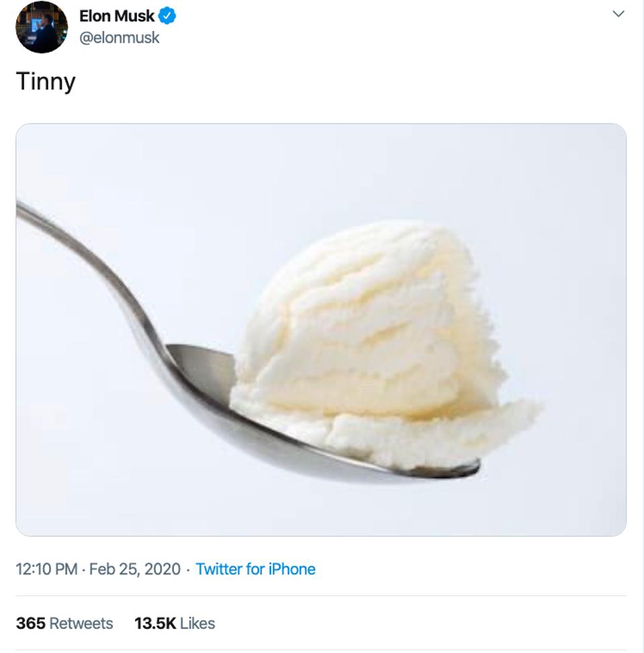Open the Twitter for iPhone link

click(x=255, y=569)
